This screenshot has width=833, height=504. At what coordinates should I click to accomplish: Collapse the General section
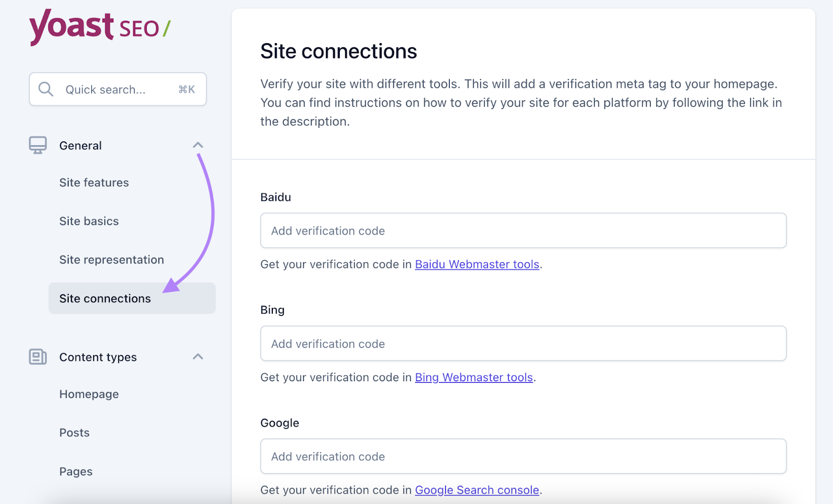(198, 145)
